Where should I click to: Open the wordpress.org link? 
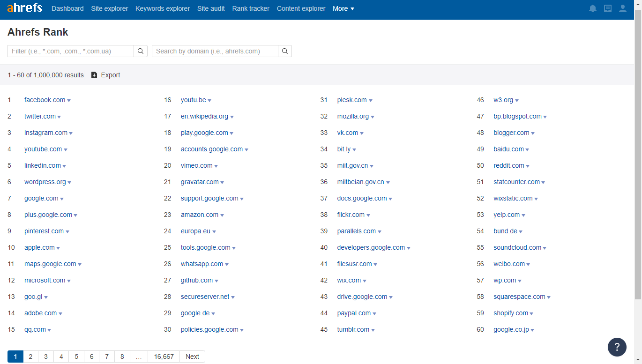pyautogui.click(x=45, y=182)
